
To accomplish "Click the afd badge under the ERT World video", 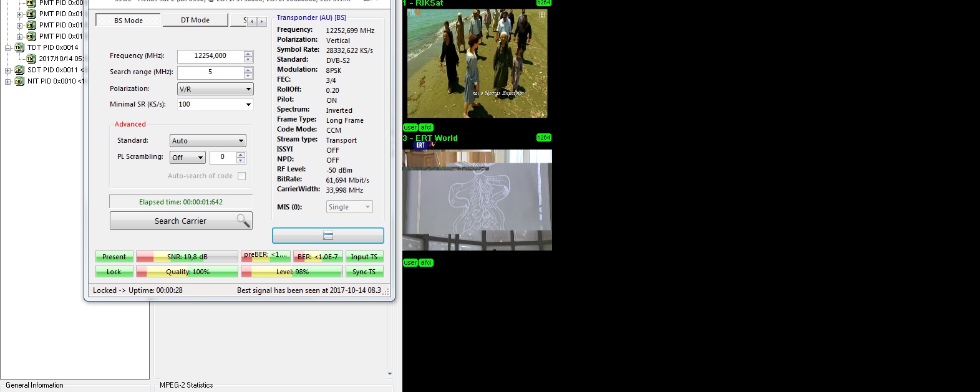I will pos(426,263).
